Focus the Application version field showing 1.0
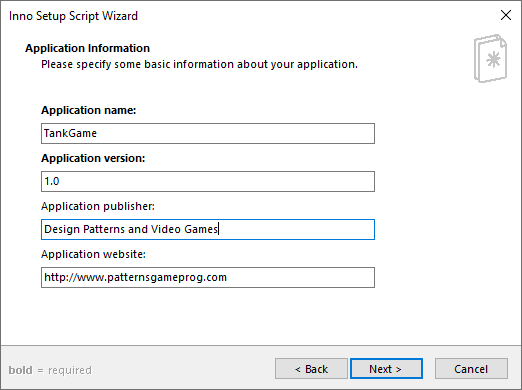 pos(208,181)
